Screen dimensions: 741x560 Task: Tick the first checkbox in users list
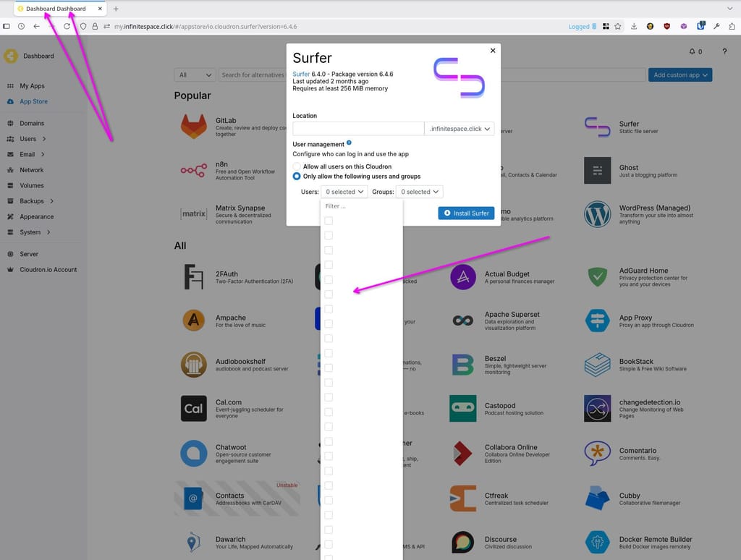click(329, 221)
